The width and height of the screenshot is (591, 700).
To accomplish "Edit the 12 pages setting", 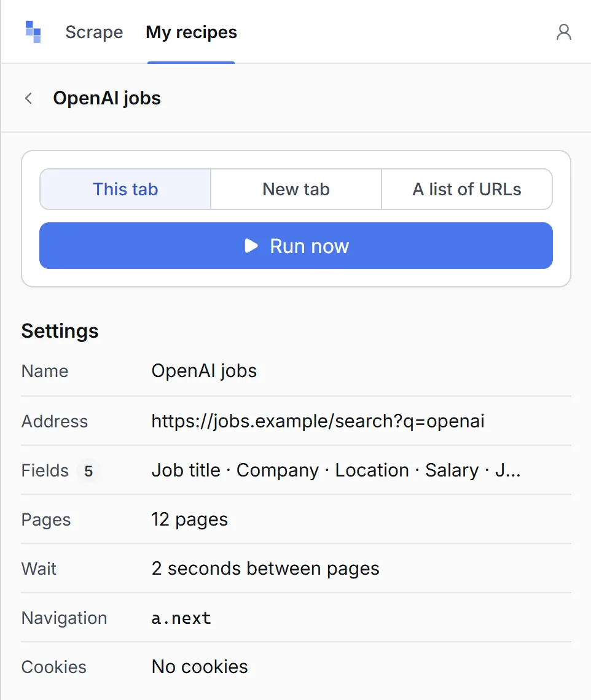I will 189,519.
